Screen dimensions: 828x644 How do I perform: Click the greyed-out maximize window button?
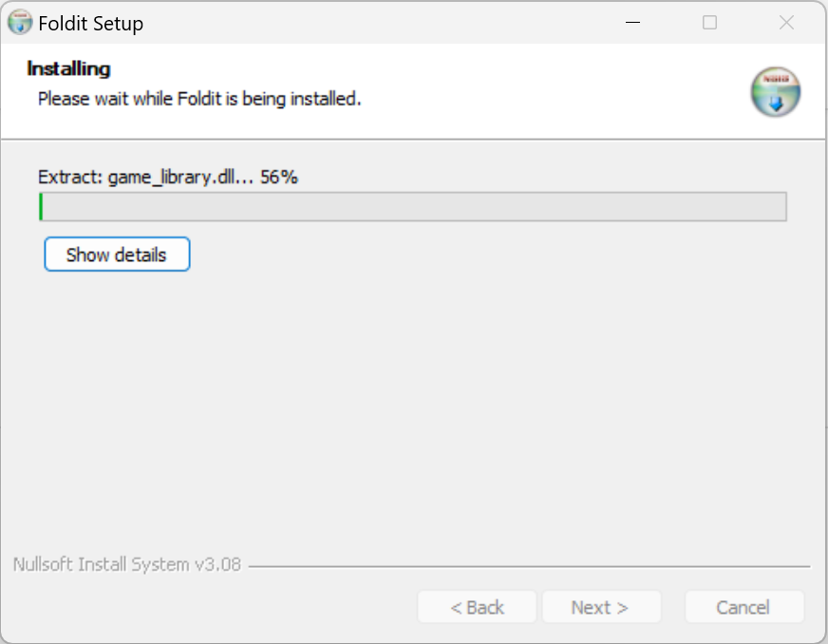coord(709,23)
